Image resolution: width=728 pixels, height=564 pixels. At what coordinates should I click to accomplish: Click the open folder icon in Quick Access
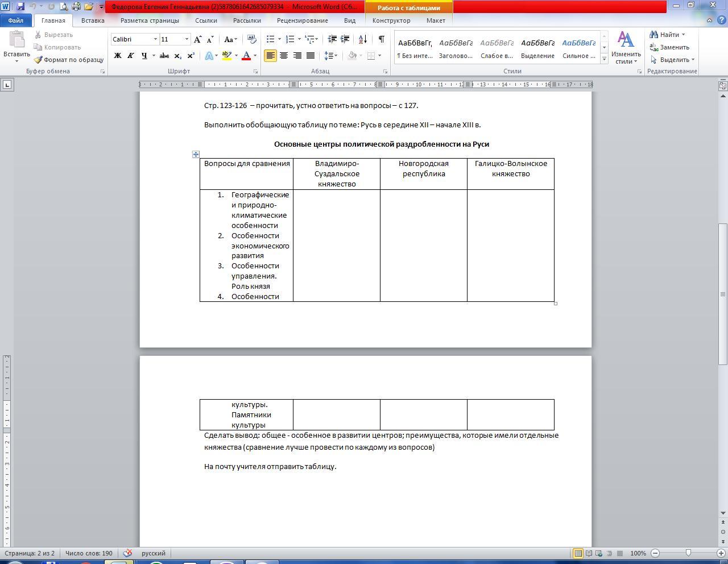coord(89,7)
